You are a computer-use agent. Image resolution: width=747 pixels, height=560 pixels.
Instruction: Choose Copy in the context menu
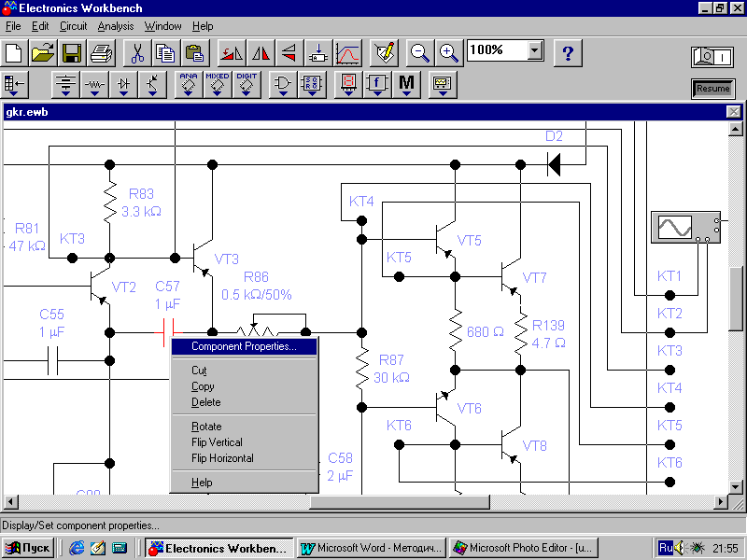click(244, 386)
